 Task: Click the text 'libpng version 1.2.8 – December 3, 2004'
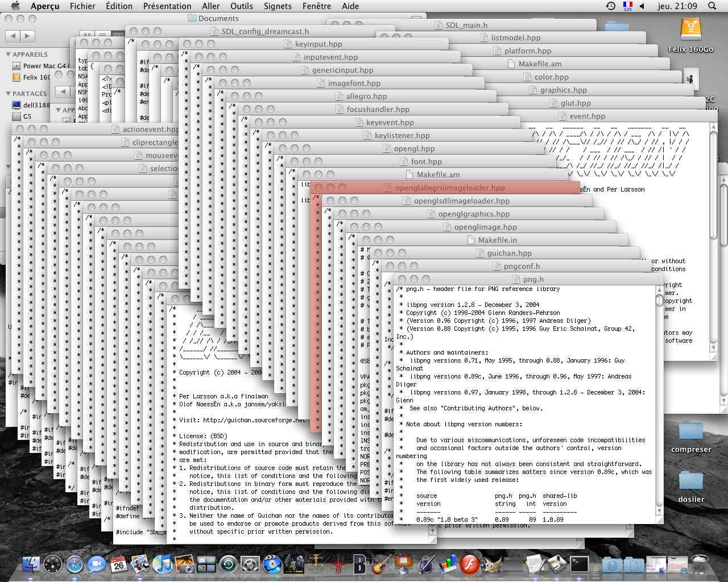[473, 305]
